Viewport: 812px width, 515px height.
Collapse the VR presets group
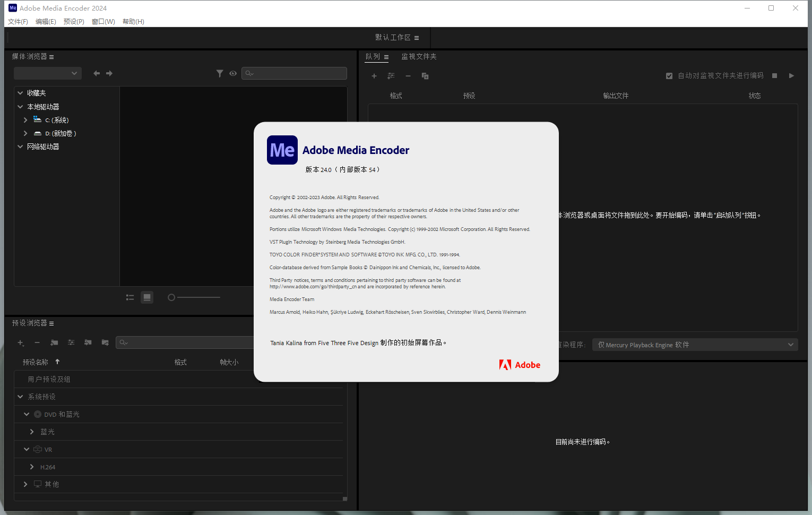[26, 449]
